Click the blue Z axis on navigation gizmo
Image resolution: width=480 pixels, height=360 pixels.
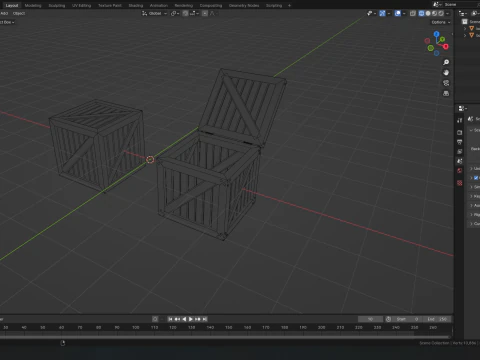click(436, 34)
